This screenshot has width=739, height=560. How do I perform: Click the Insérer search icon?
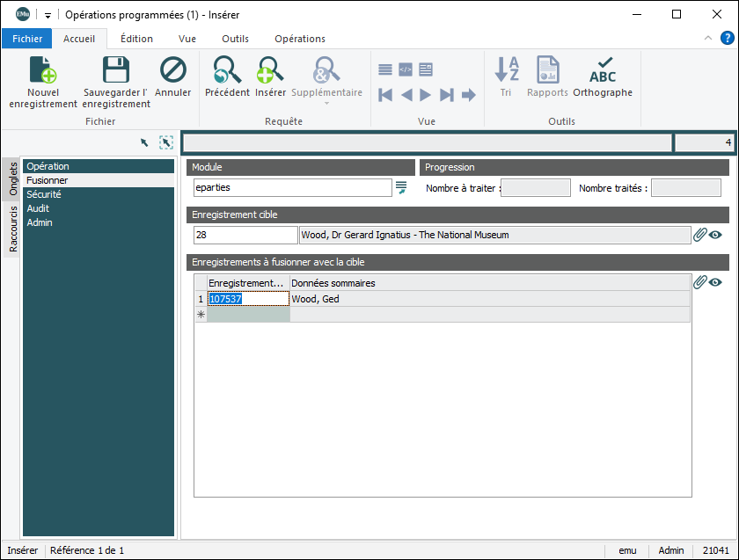271,70
